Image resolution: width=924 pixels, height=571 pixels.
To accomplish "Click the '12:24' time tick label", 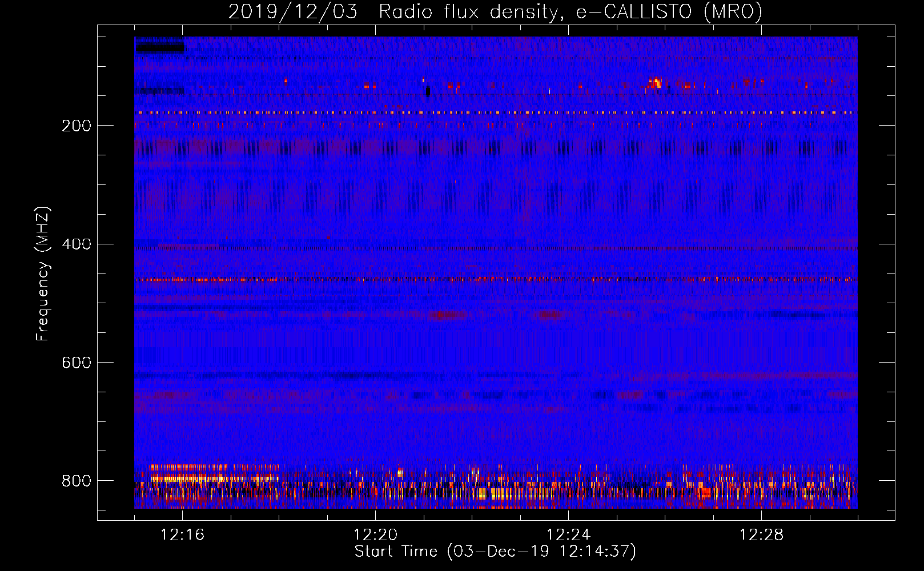I will pyautogui.click(x=568, y=534).
